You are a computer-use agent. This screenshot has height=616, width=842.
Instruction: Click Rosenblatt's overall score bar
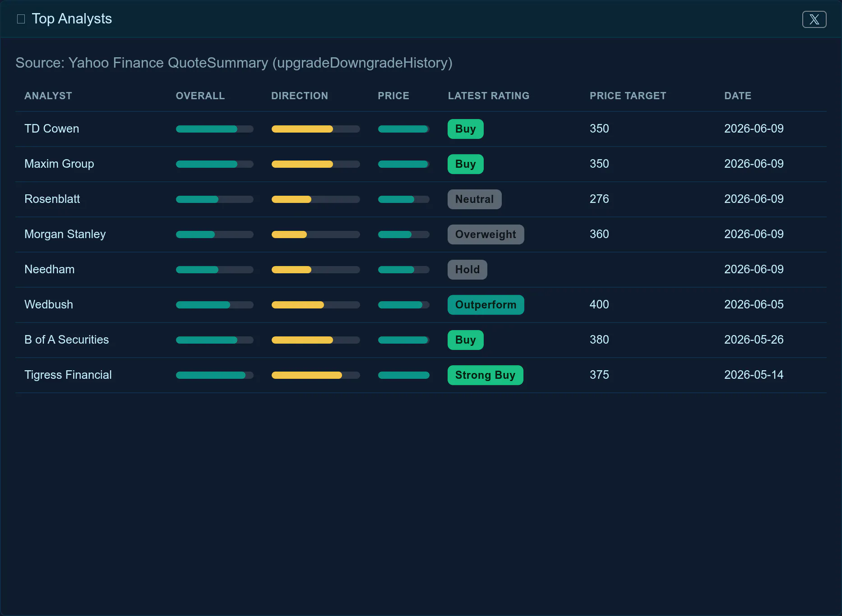coord(215,199)
